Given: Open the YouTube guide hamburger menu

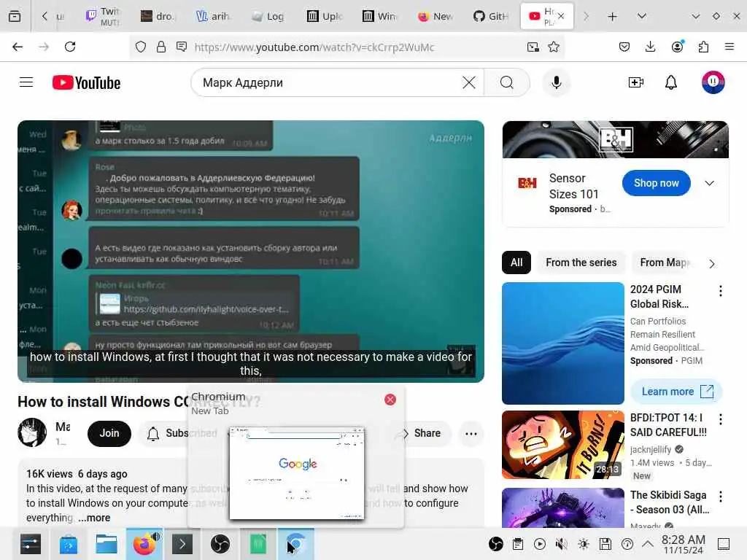Looking at the screenshot, I should 26,82.
